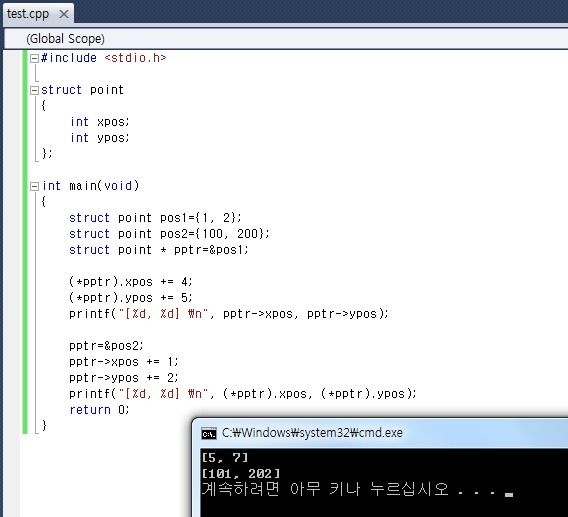Click the second printf with (*pptr).xpos

(243, 394)
